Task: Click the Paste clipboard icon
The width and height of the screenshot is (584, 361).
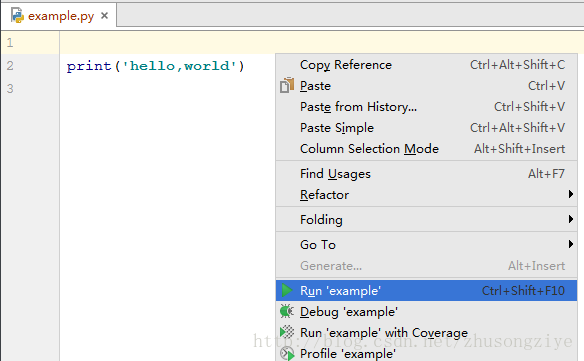Action: tap(287, 85)
